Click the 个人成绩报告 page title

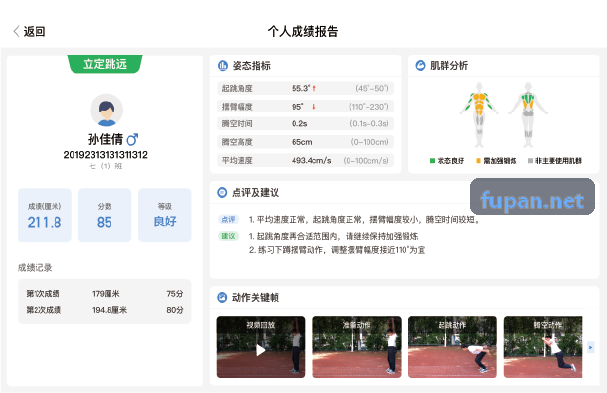(303, 31)
